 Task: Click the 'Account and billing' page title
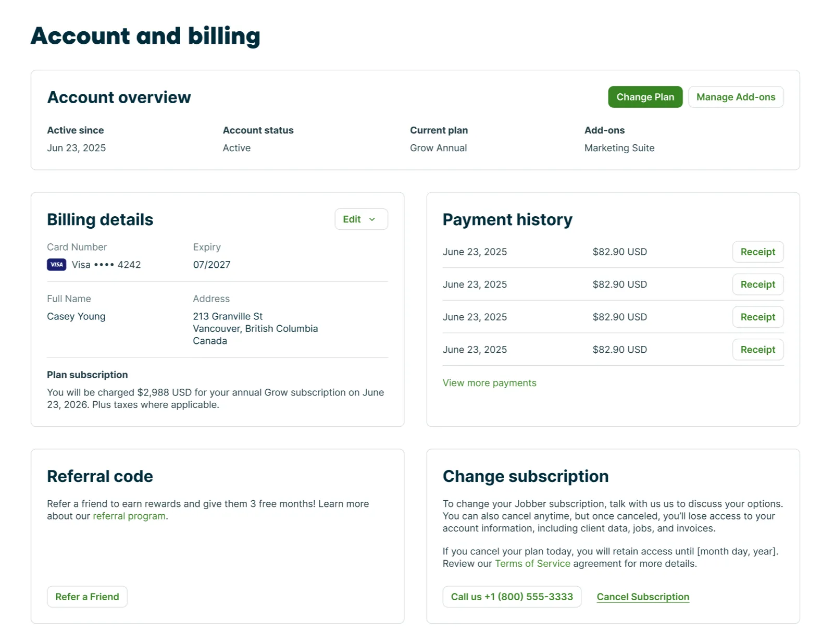click(x=145, y=36)
